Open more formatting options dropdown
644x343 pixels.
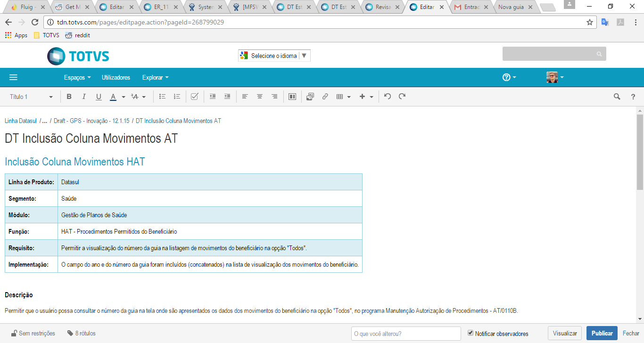pyautogui.click(x=138, y=97)
